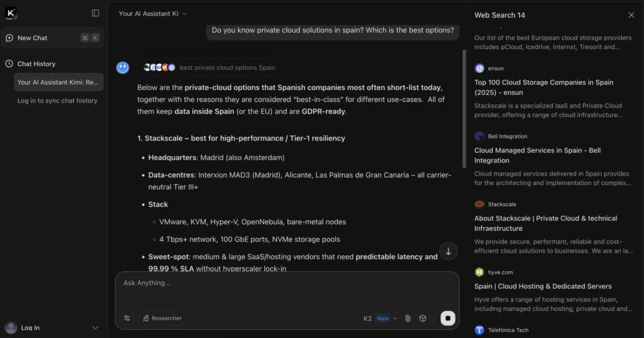This screenshot has height=338, width=644.
Task: Click the paperclip attach file icon
Action: pos(408,318)
